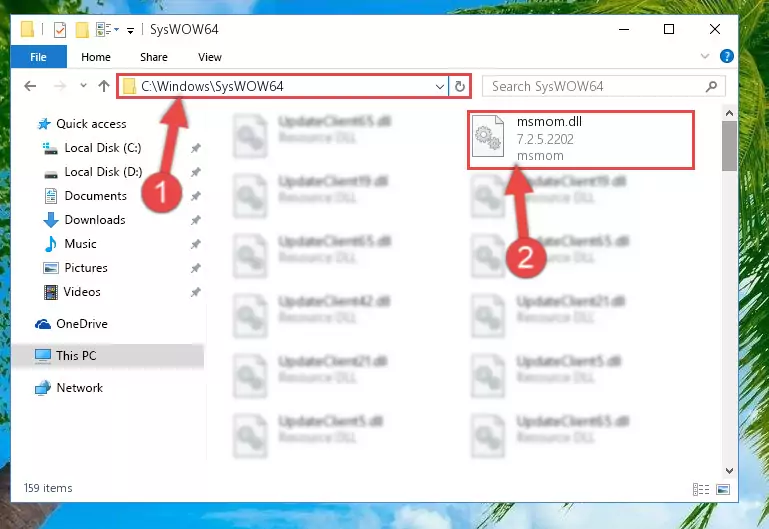The image size is (769, 529).
Task: Select the msmom.dll file name
Action: pos(549,122)
